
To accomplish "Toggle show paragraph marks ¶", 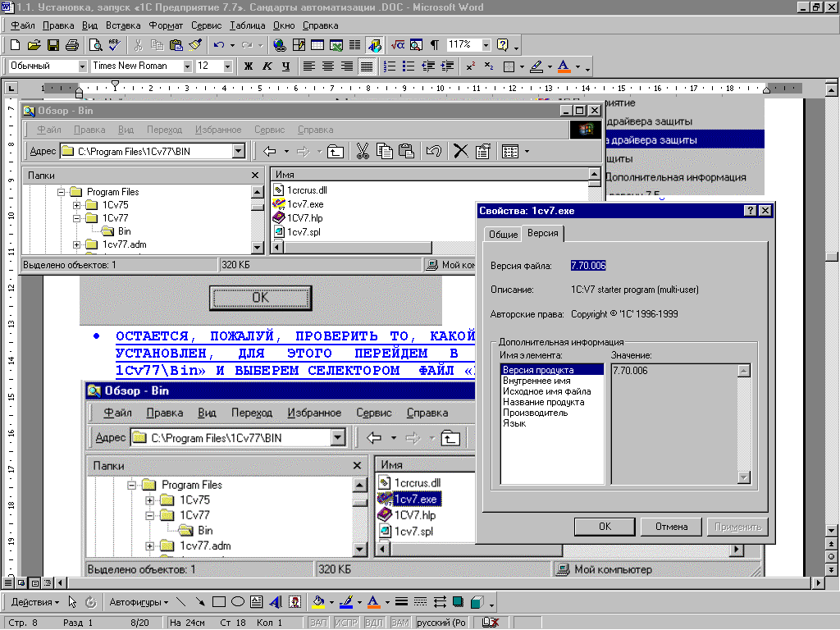I will tap(435, 45).
